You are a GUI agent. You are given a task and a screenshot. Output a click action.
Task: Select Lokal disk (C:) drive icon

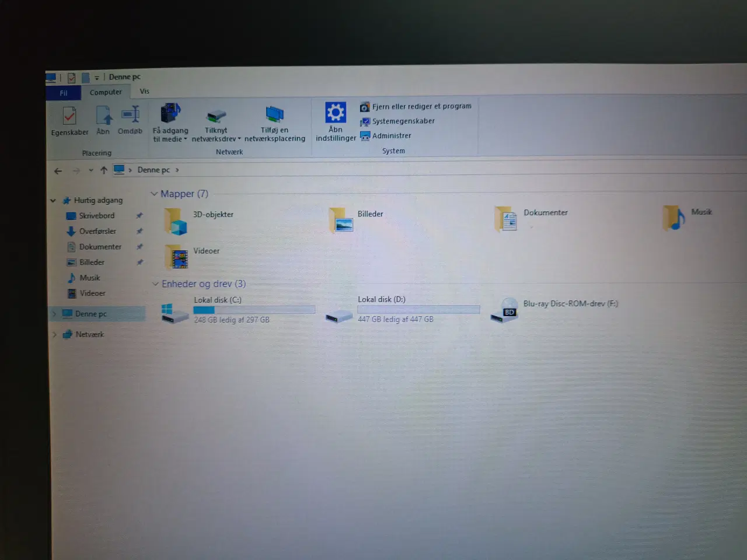[x=174, y=313]
